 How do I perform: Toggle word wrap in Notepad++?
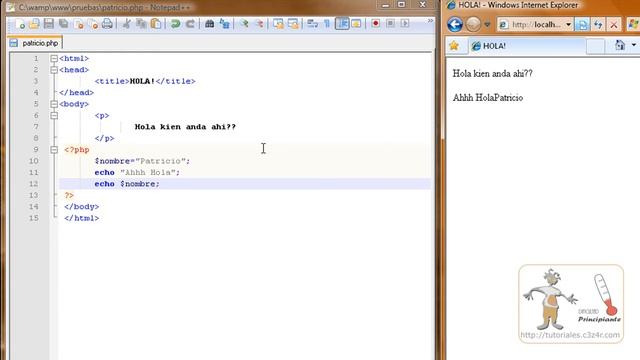[x=313, y=24]
